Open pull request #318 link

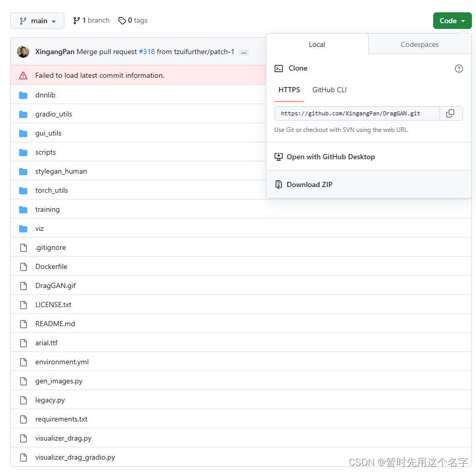[x=147, y=52]
